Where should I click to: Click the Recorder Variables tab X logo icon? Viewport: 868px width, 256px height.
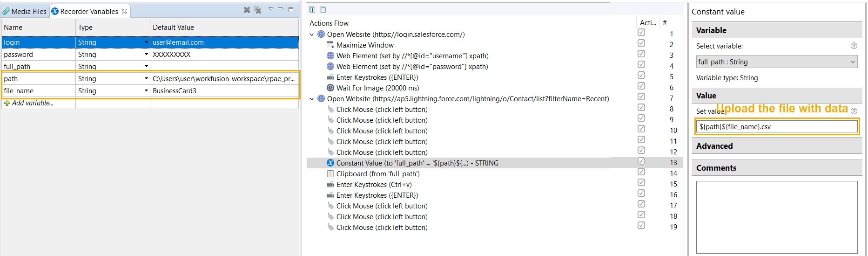click(55, 11)
